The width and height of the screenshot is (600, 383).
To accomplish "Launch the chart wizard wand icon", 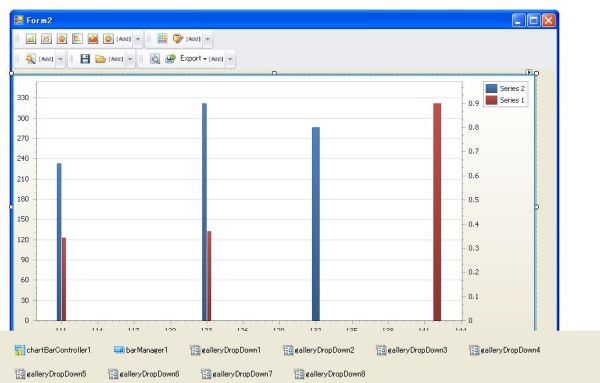I will click(x=30, y=59).
